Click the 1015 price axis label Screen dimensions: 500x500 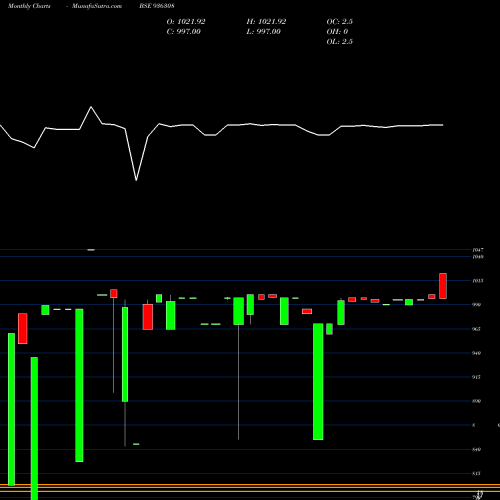point(478,281)
